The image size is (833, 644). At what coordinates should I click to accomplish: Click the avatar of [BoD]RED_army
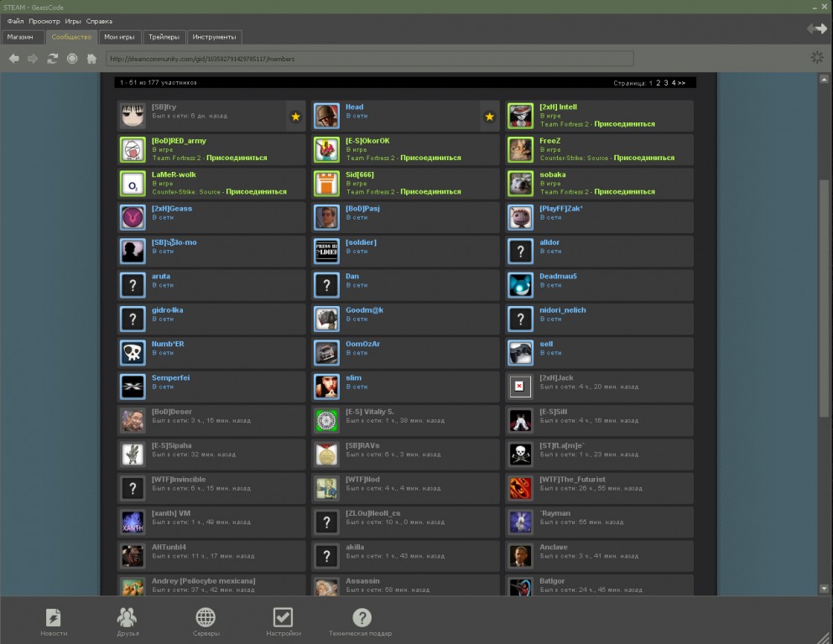tap(133, 150)
